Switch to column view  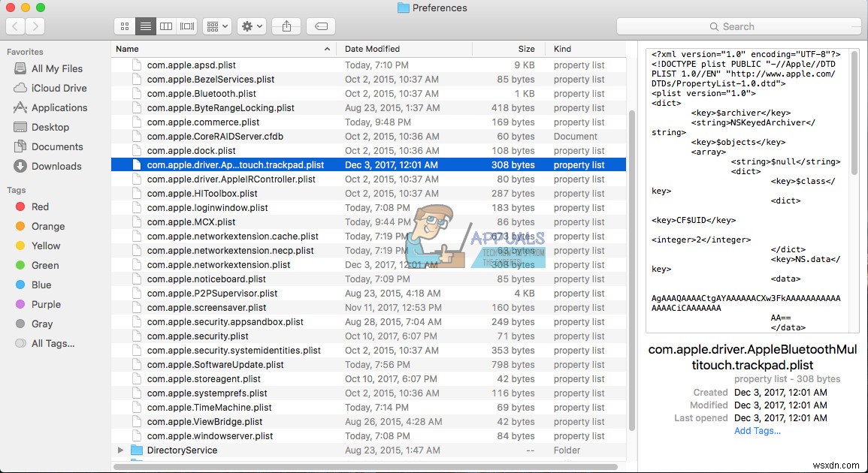pyautogui.click(x=165, y=26)
